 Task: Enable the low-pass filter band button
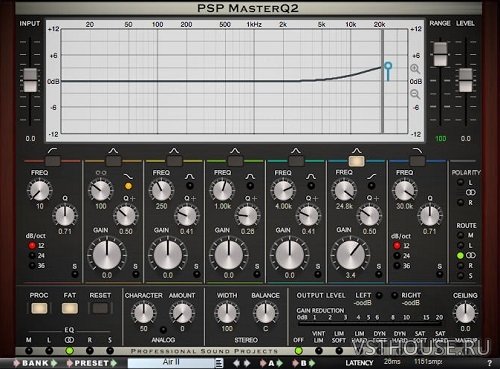tap(417, 161)
